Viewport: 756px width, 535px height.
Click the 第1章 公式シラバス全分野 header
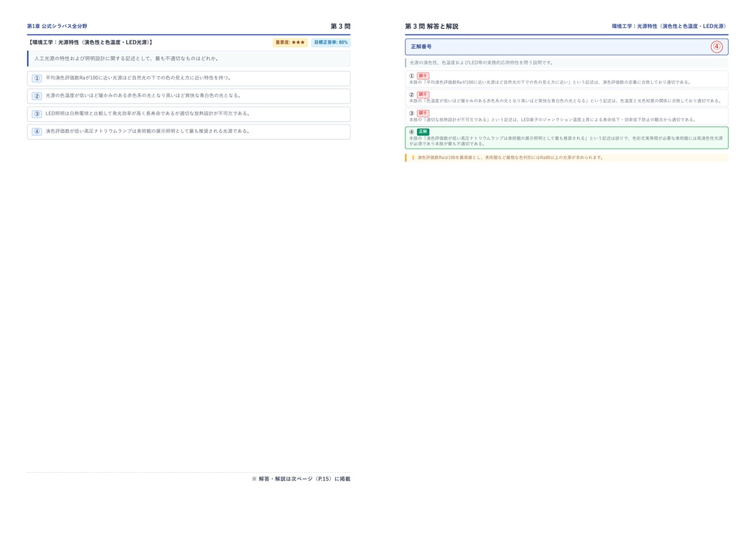pyautogui.click(x=57, y=26)
